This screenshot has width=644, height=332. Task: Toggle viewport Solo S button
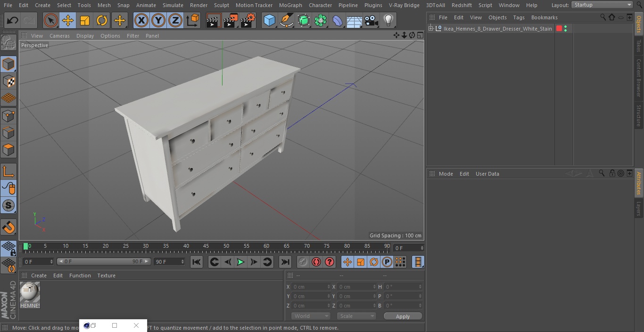pyautogui.click(x=8, y=205)
